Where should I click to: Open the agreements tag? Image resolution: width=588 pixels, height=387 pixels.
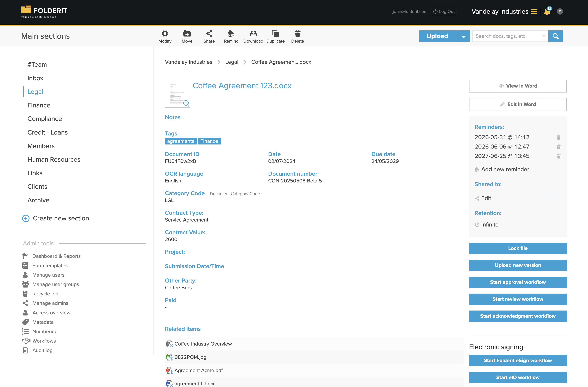click(x=181, y=141)
